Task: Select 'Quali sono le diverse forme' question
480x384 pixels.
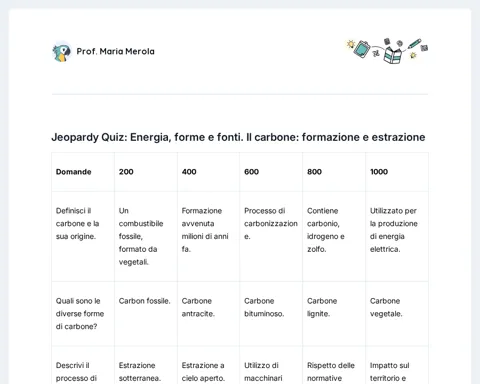Action: (x=83, y=314)
